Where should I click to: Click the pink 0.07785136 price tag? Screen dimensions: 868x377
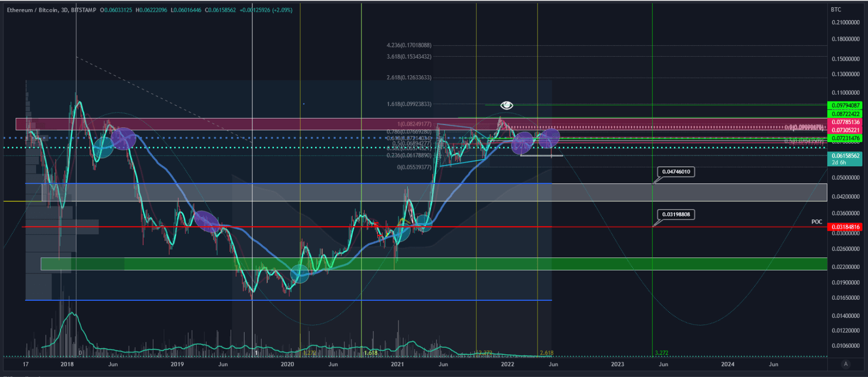(845, 122)
